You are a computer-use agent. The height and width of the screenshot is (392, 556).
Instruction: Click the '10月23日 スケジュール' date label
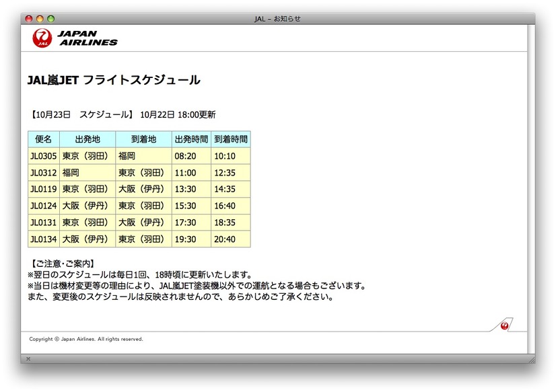point(82,115)
